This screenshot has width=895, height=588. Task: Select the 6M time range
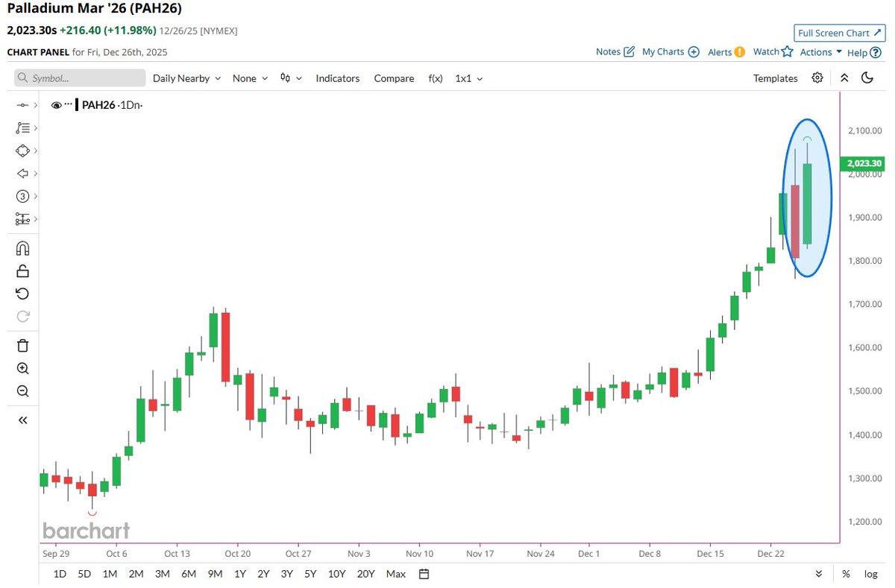[188, 574]
